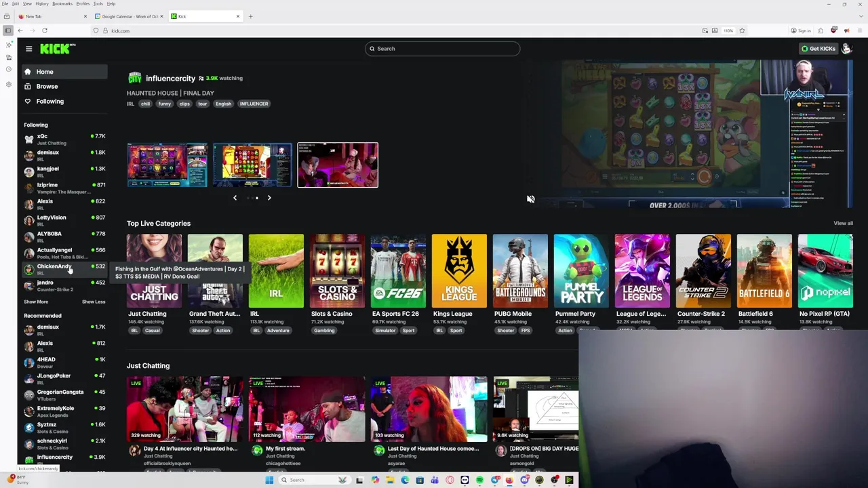Open the Windows Start button
868x488 pixels.
269,480
